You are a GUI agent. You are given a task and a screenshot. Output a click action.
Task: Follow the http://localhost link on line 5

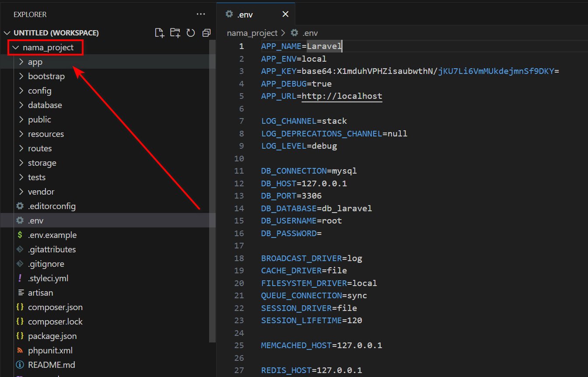tap(342, 96)
